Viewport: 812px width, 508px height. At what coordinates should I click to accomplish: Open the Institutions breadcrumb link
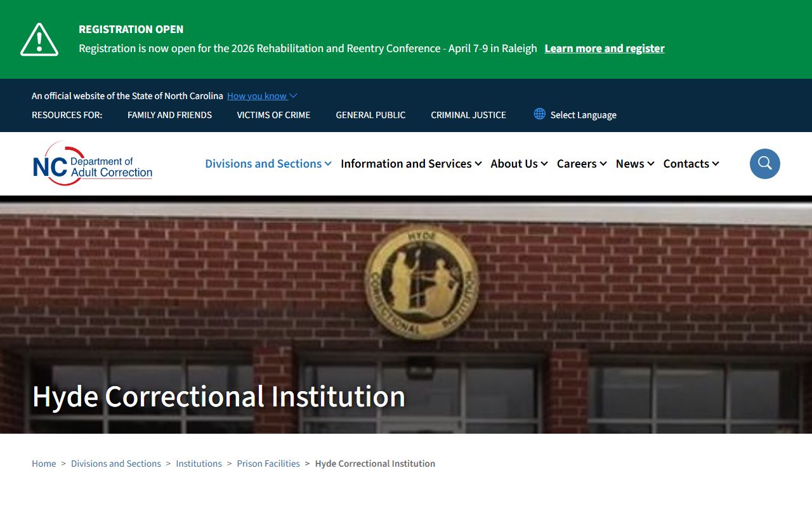pos(199,464)
